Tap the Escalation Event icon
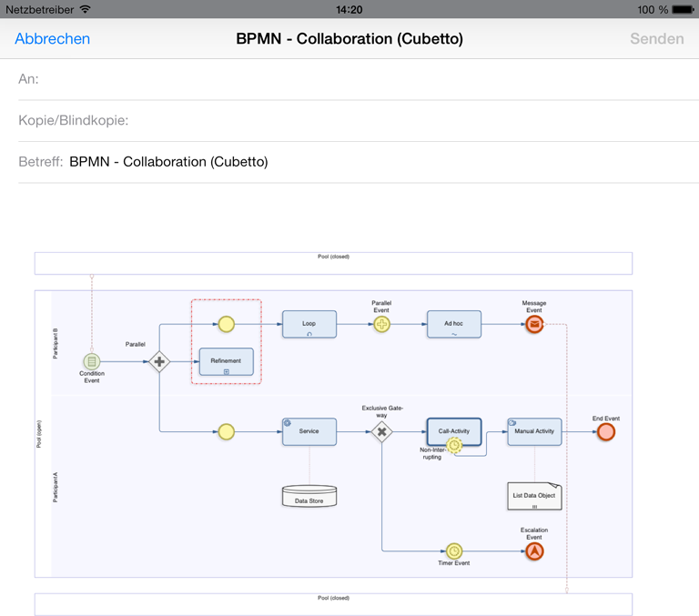 pyautogui.click(x=534, y=551)
